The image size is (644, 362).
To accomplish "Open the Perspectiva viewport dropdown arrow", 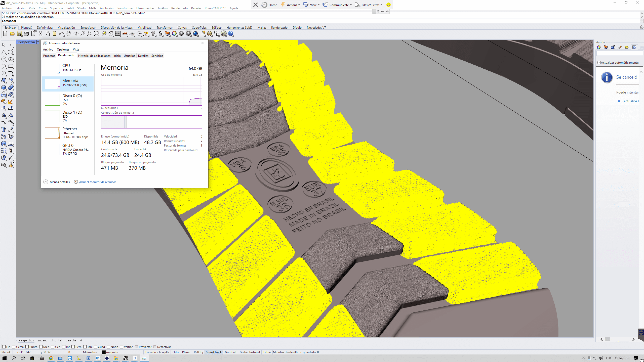I will point(38,42).
